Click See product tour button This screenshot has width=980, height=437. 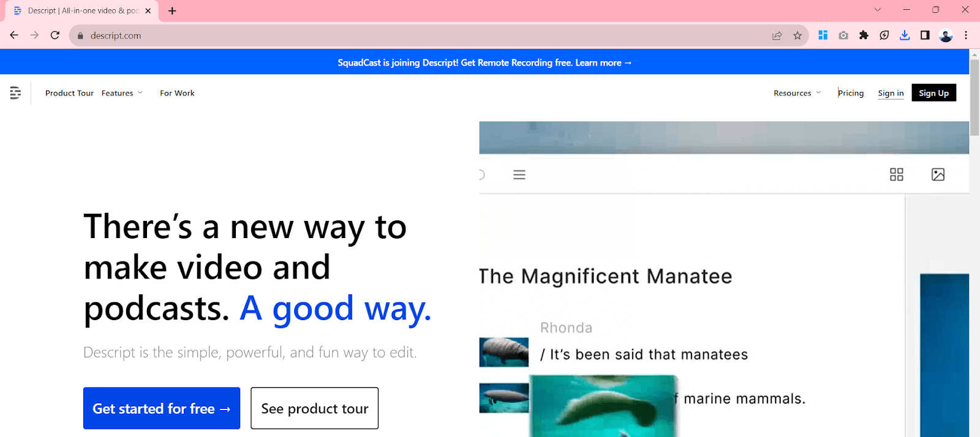pos(315,408)
